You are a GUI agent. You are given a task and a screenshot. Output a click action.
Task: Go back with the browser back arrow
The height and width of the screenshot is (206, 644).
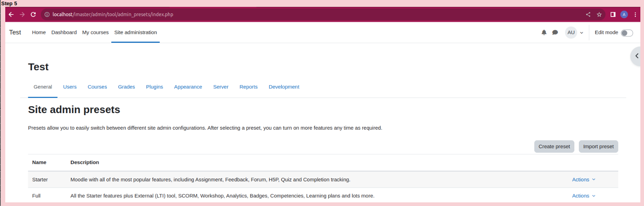11,15
